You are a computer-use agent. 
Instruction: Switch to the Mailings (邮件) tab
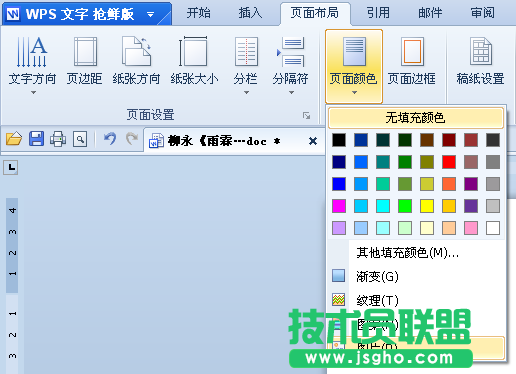coord(430,13)
